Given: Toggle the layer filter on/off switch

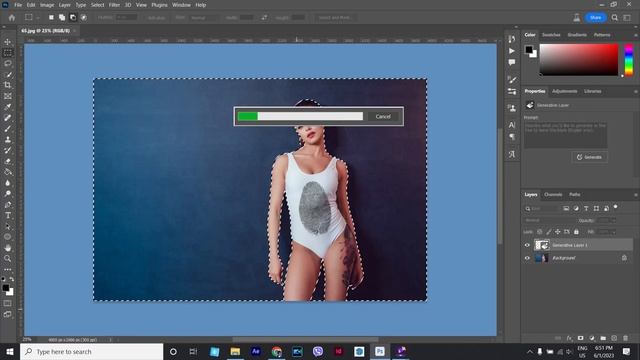Looking at the screenshot, I should 616,207.
